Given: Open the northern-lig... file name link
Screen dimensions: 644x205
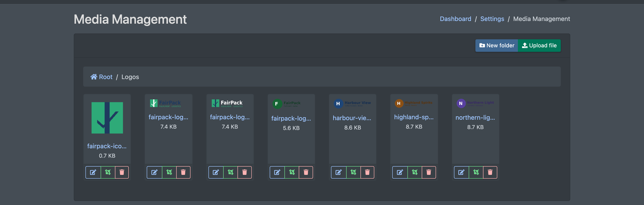Looking at the screenshot, I should 475,118.
